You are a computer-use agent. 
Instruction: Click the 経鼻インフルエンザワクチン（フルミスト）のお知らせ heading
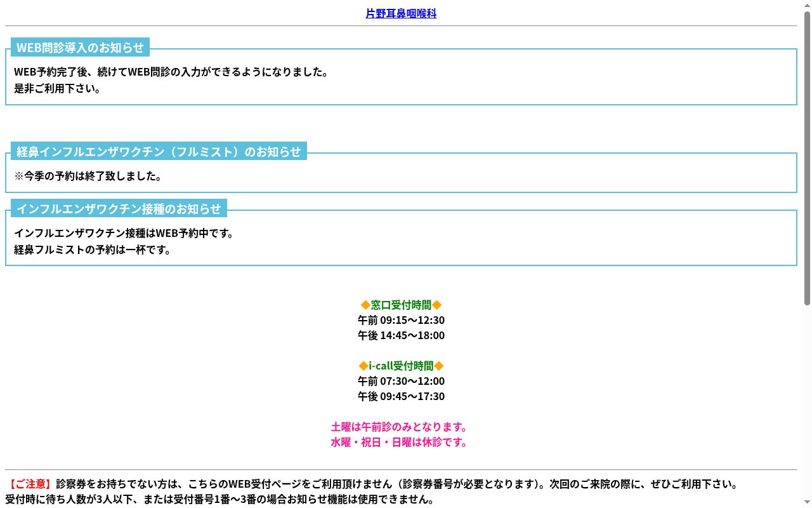(159, 152)
